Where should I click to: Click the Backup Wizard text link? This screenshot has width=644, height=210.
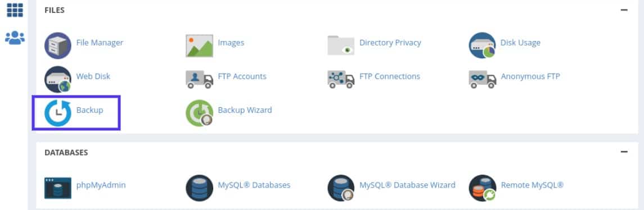(x=245, y=110)
